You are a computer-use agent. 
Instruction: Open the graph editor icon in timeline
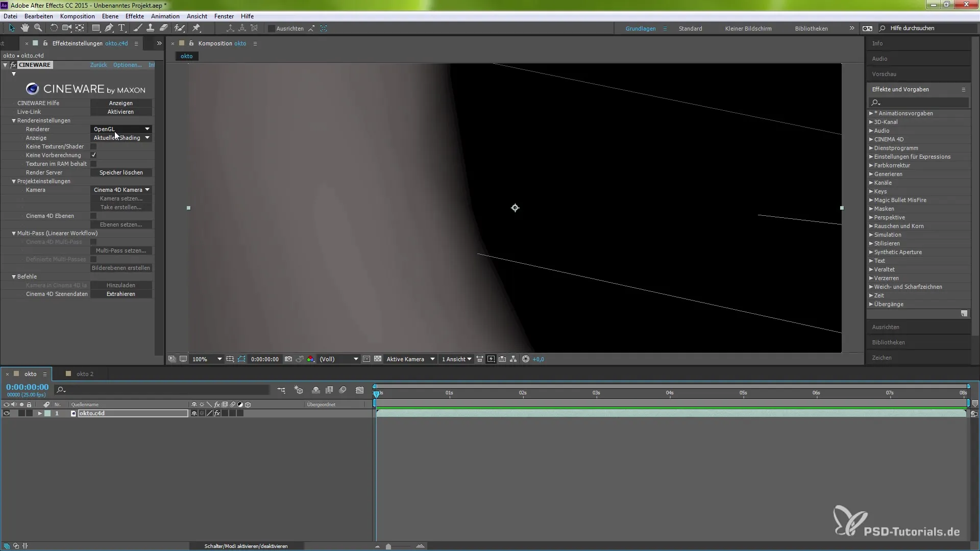point(360,390)
